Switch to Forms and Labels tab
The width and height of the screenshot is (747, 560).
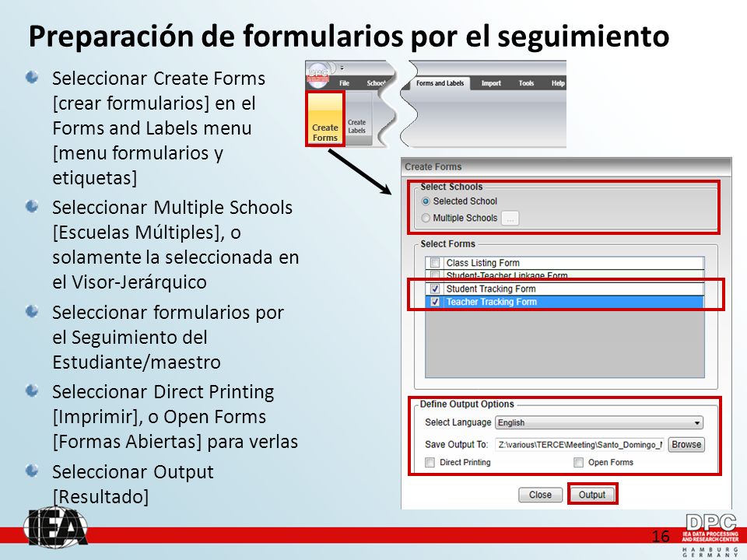click(x=440, y=83)
